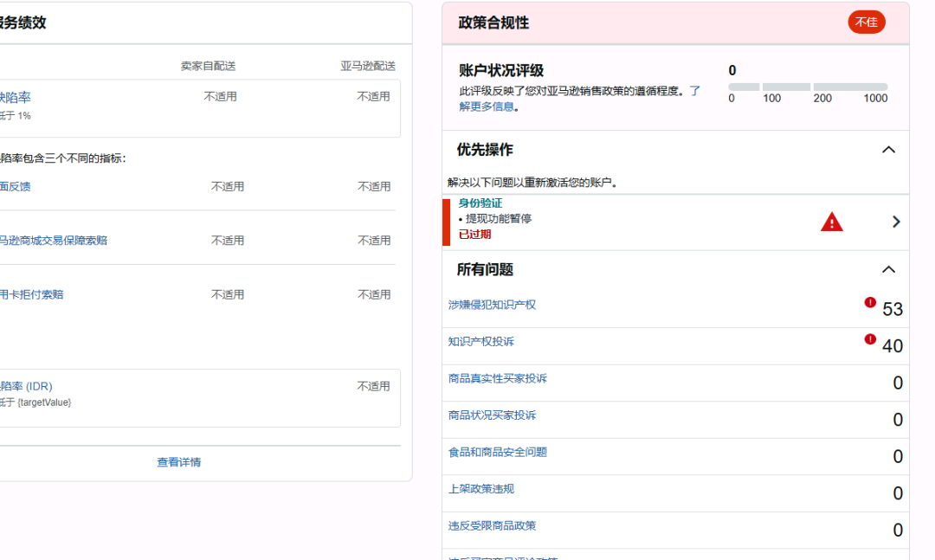Screen dimensions: 935x560
Task: Click the 0 count for 违反受限商品政策
Action: click(898, 531)
